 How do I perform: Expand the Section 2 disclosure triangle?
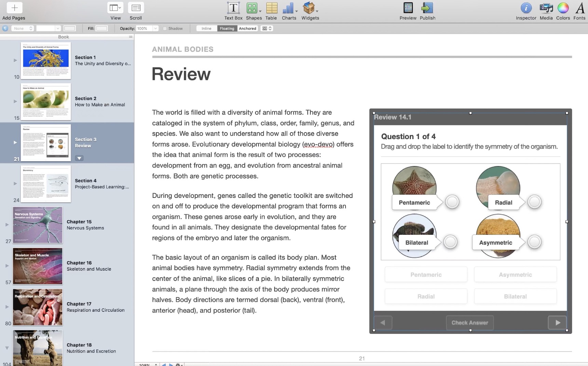[x=15, y=101]
